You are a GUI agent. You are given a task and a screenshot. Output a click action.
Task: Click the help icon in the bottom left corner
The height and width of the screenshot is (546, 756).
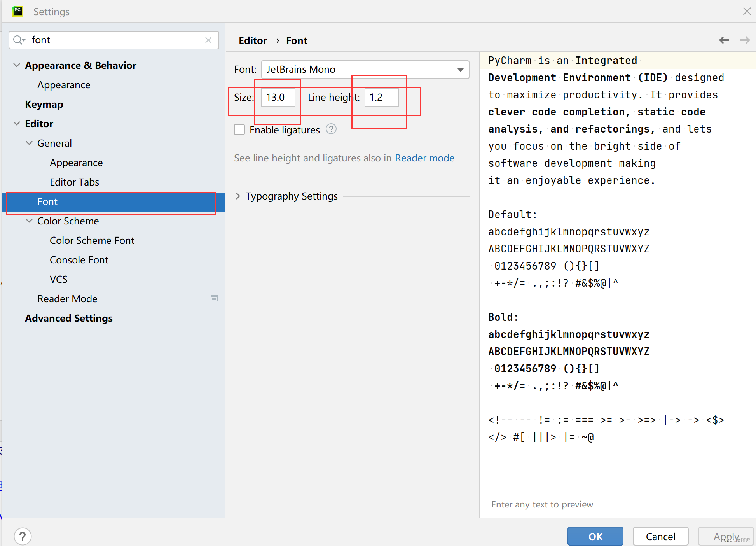pos(23,536)
